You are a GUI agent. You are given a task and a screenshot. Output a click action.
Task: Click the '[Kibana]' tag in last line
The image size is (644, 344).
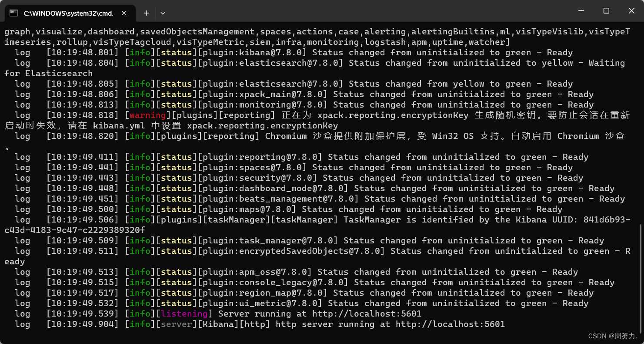[x=217, y=324]
